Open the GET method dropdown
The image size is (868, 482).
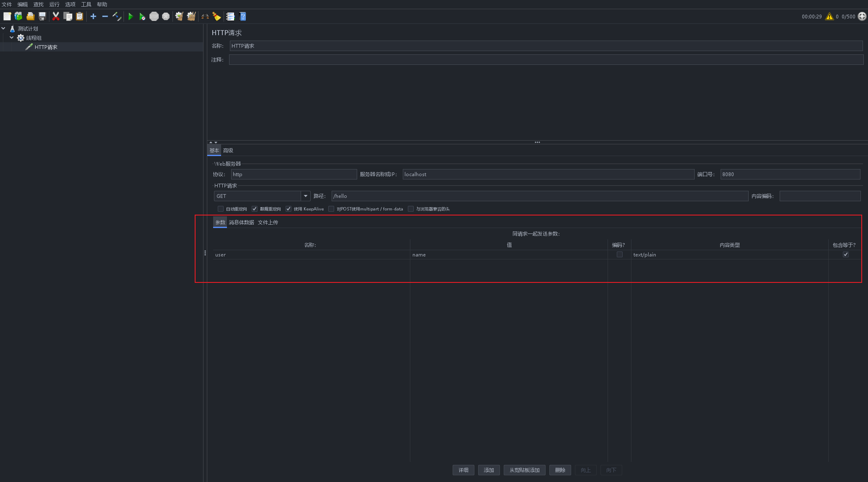[305, 196]
